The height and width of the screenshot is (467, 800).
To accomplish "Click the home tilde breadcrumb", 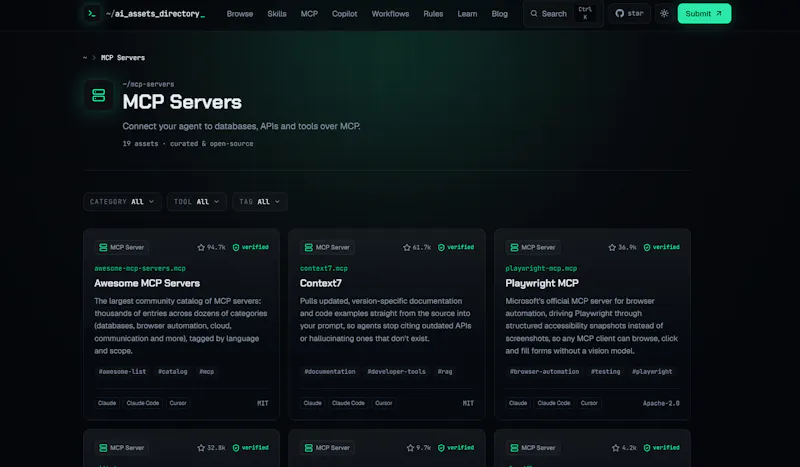I will tap(85, 58).
